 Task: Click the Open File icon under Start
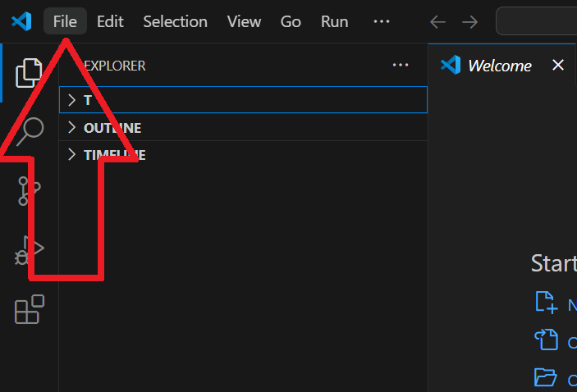point(546,339)
